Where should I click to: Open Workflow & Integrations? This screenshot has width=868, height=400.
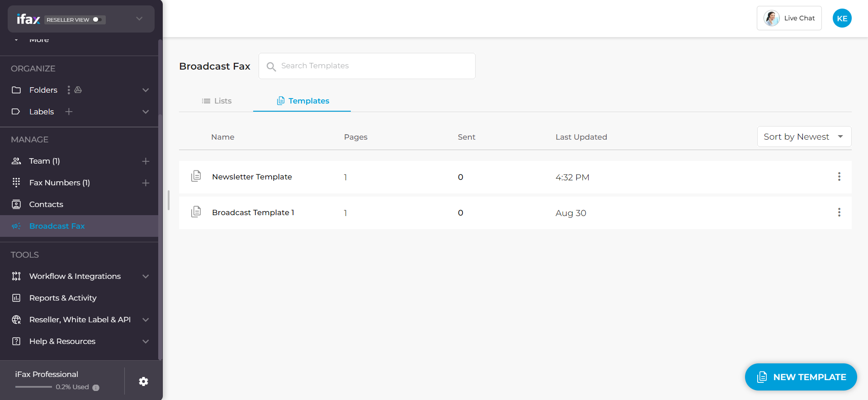[75, 276]
